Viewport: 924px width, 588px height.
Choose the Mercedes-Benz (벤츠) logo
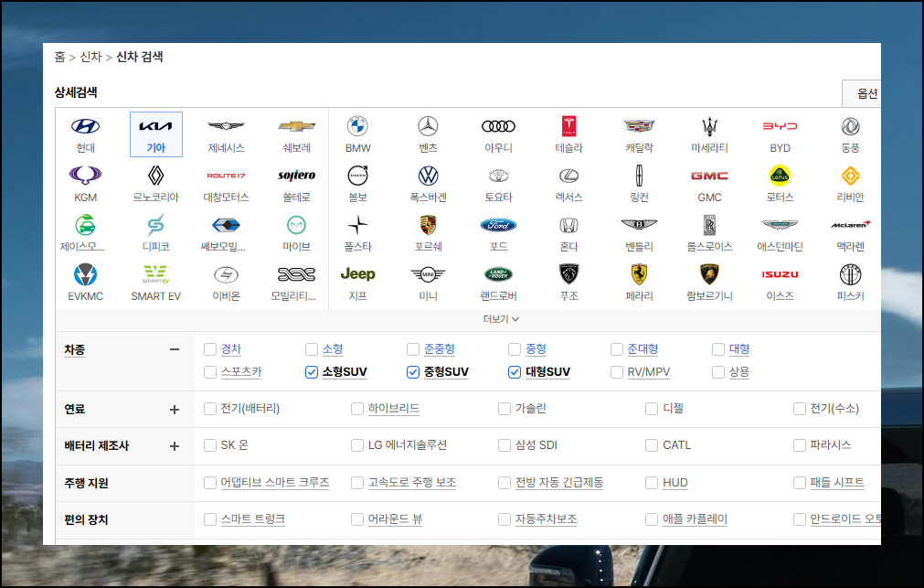(x=428, y=126)
